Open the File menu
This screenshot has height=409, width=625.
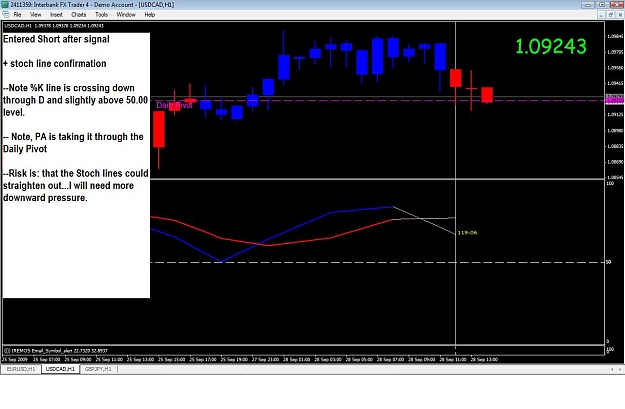[x=17, y=15]
